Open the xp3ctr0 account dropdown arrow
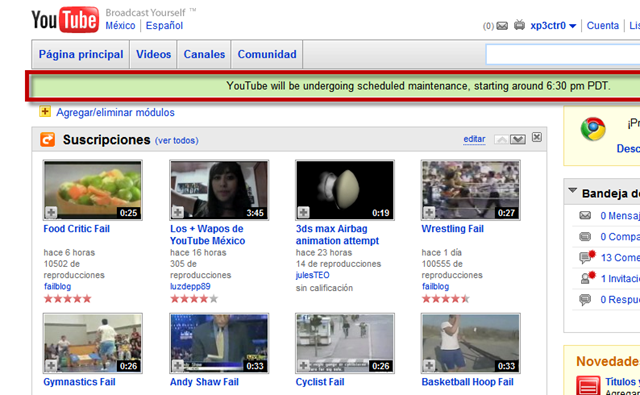The width and height of the screenshot is (640, 395). click(x=572, y=26)
